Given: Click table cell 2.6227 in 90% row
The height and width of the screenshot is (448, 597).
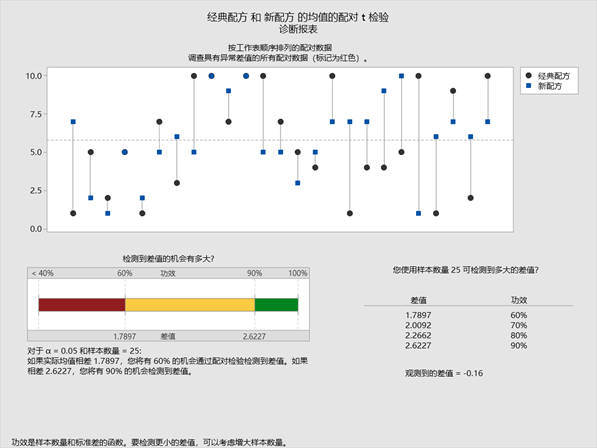Looking at the screenshot, I should click(418, 346).
